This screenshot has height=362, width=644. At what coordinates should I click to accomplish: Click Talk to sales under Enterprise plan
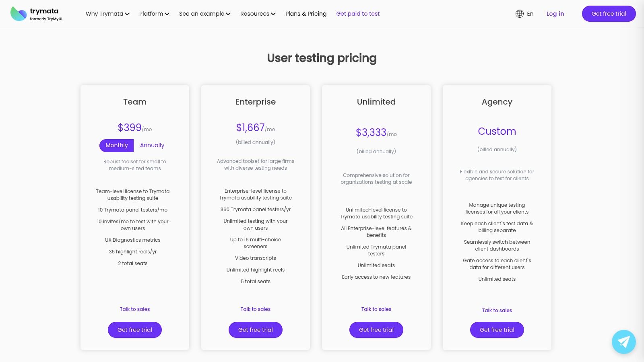255,309
